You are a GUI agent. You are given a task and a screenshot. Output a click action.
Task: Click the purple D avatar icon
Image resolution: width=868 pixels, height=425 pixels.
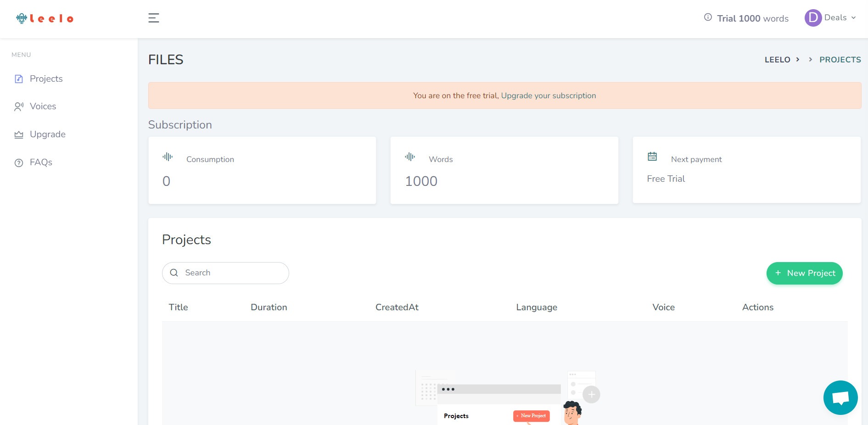pos(813,18)
